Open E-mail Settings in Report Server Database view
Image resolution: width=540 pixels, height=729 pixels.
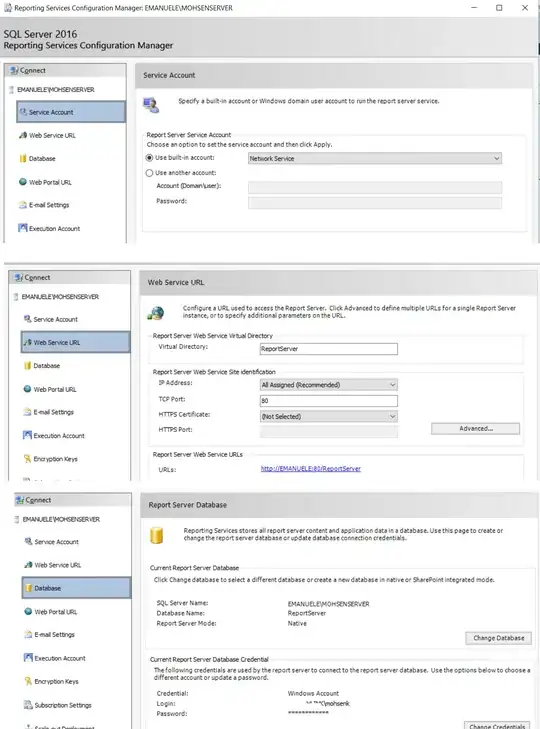pos(49,635)
